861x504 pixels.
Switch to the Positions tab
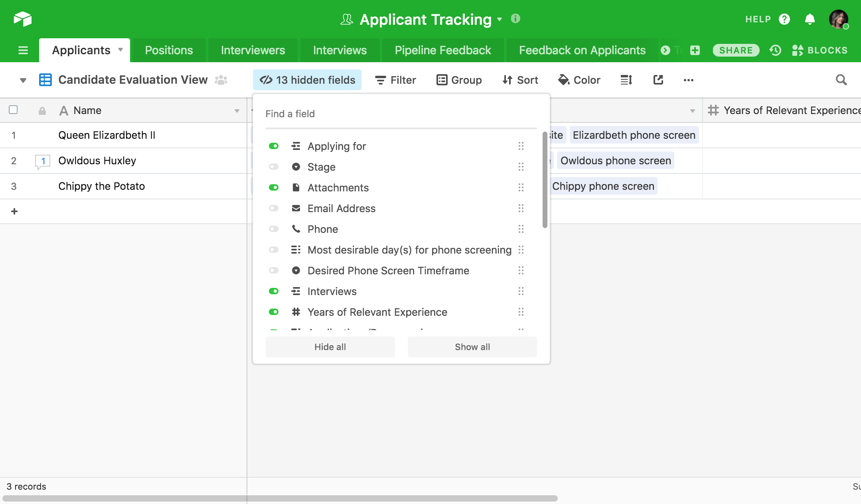pyautogui.click(x=169, y=50)
